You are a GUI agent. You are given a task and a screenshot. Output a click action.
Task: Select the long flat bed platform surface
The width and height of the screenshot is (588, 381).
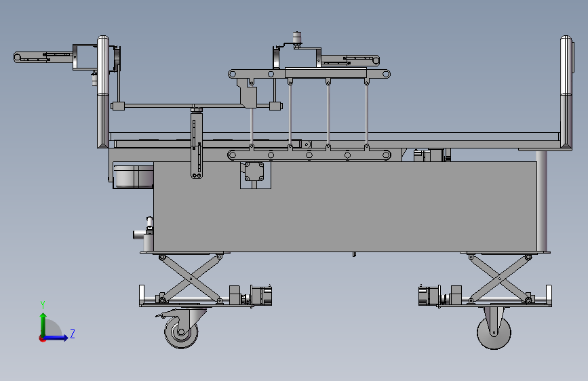335,136
